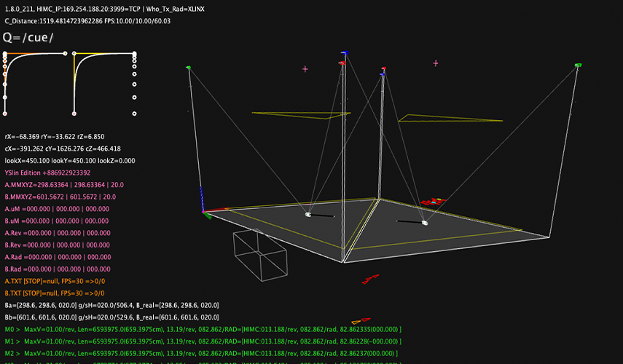The image size is (623, 364).
Task: Click the B.TXT [STOP] status line
Action: point(55,293)
